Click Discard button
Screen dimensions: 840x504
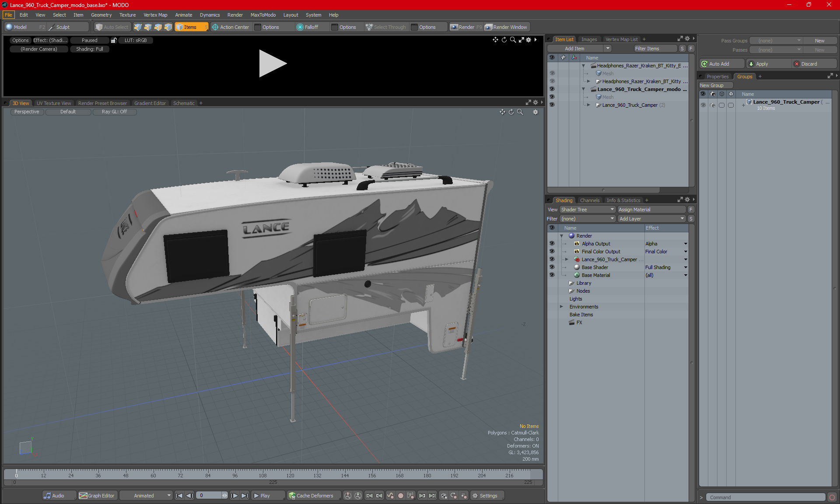click(815, 64)
